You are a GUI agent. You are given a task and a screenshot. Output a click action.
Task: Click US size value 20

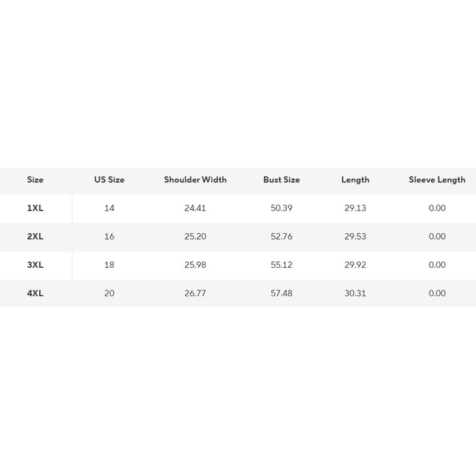click(109, 293)
